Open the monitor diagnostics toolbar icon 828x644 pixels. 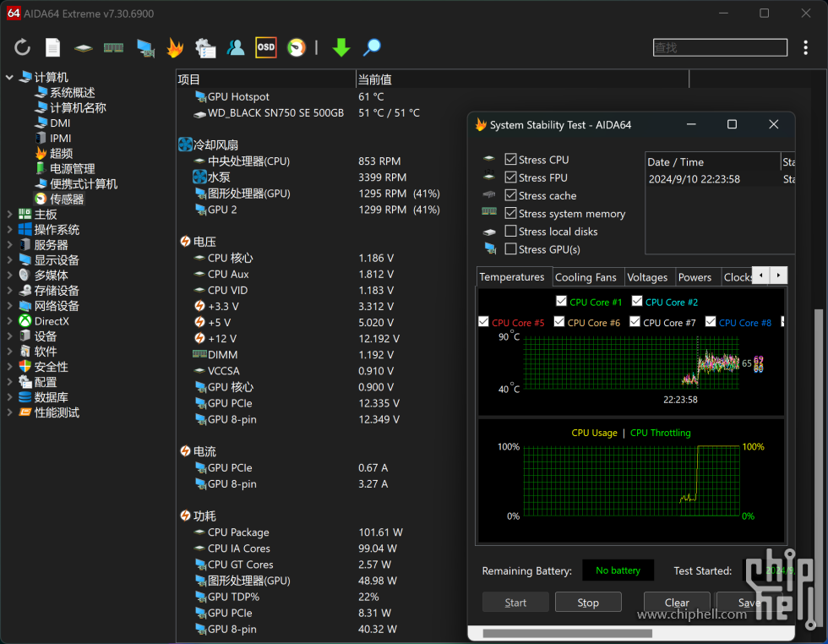click(145, 48)
